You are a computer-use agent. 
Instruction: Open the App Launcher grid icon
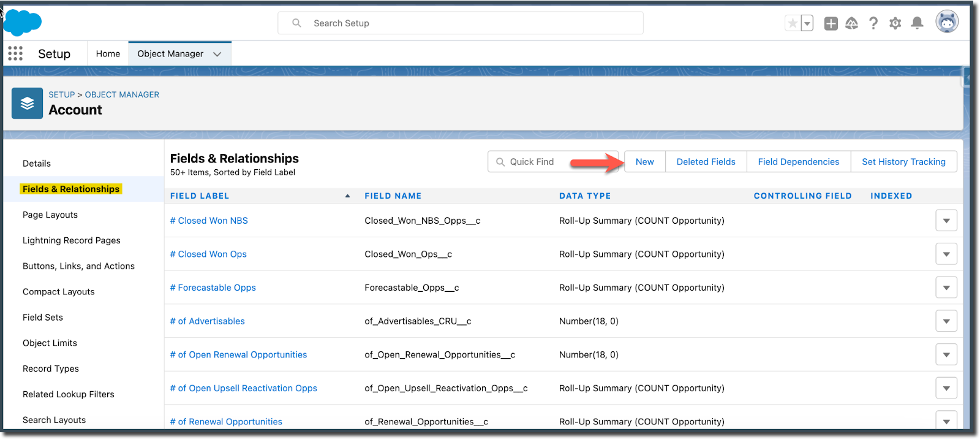[x=15, y=54]
